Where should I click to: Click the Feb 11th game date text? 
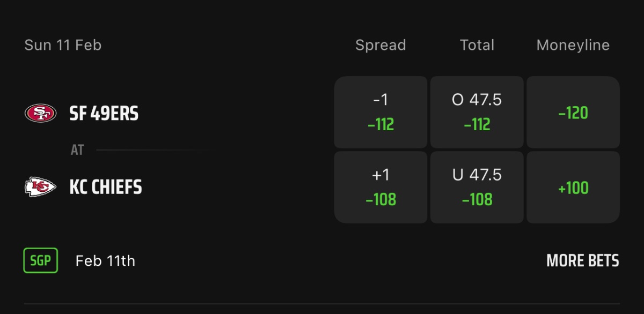click(105, 261)
